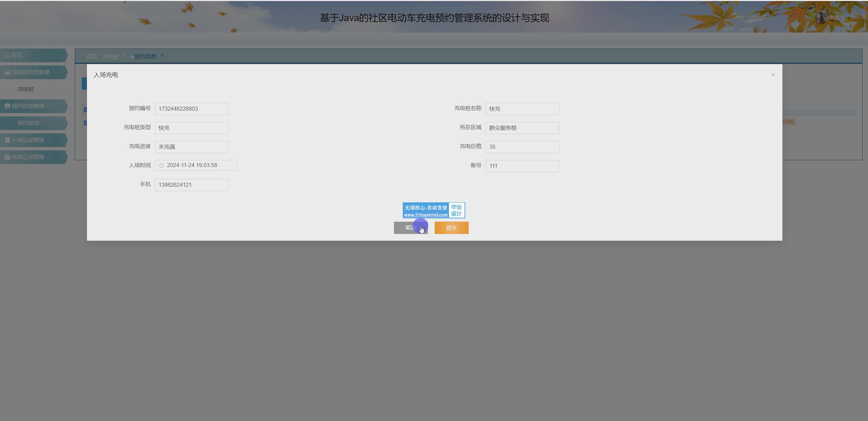Close the 入场充电 dialog with X icon

(773, 75)
